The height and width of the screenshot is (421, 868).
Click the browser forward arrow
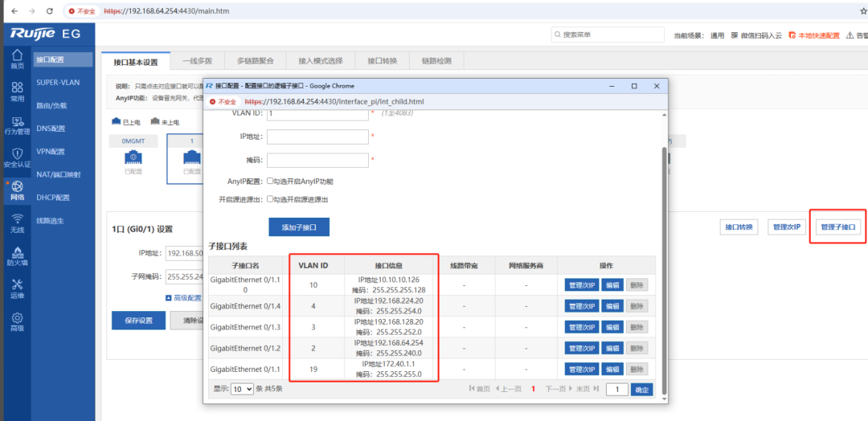point(31,11)
